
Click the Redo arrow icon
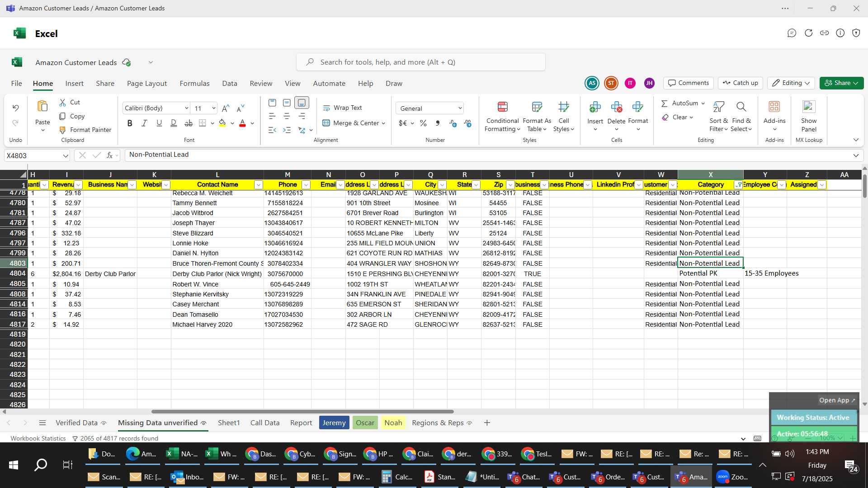[15, 123]
